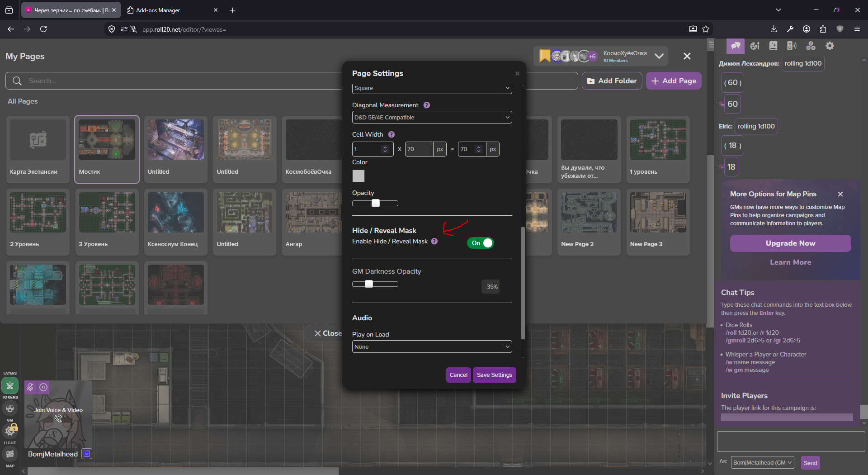The height and width of the screenshot is (475, 868).
Task: Expand the campaign members chevron
Action: click(659, 56)
